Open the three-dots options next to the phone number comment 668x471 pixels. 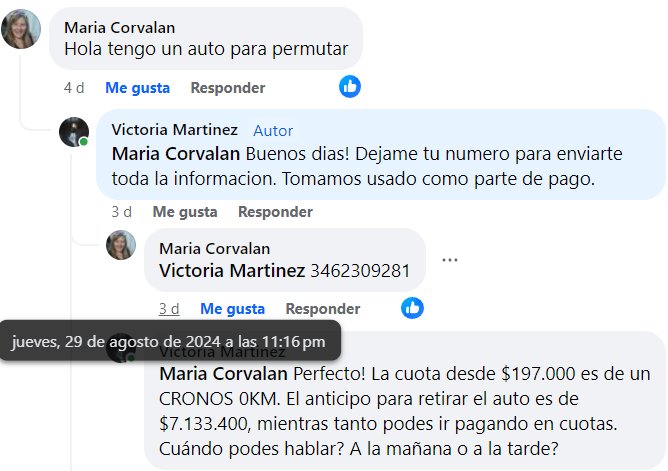point(449,260)
